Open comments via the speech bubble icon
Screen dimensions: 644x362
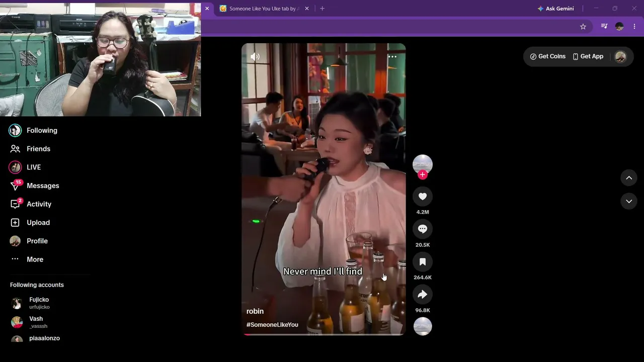423,229
